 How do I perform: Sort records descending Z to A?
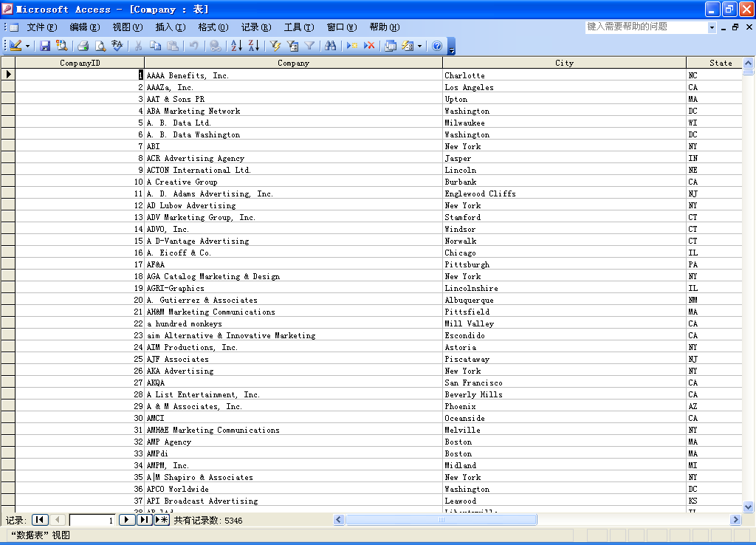click(x=253, y=46)
